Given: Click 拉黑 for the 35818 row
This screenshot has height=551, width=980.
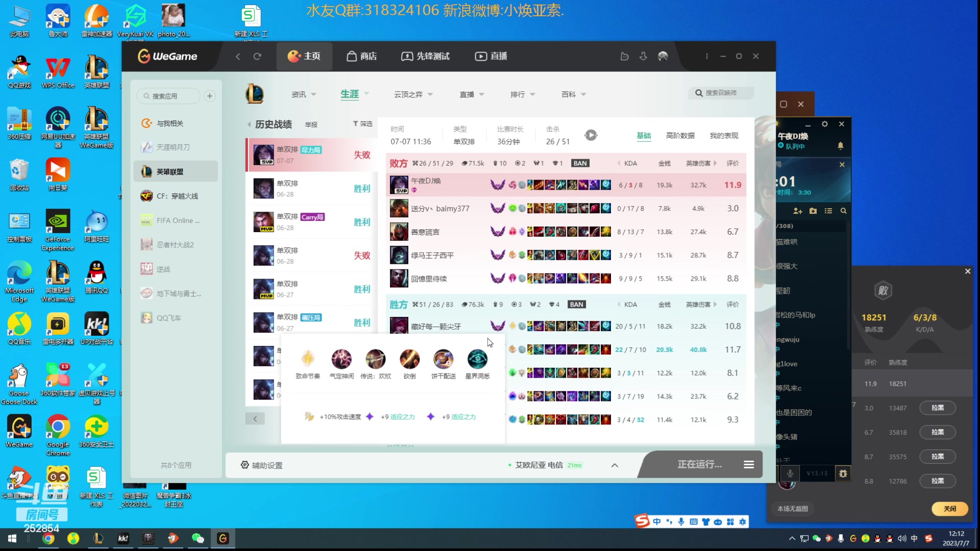Looking at the screenshot, I should 938,432.
